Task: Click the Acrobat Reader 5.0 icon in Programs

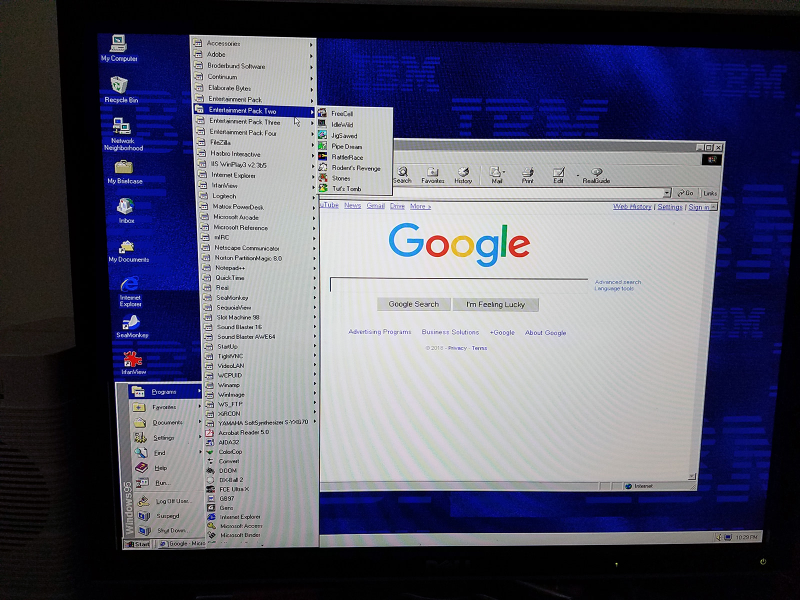Action: 209,432
